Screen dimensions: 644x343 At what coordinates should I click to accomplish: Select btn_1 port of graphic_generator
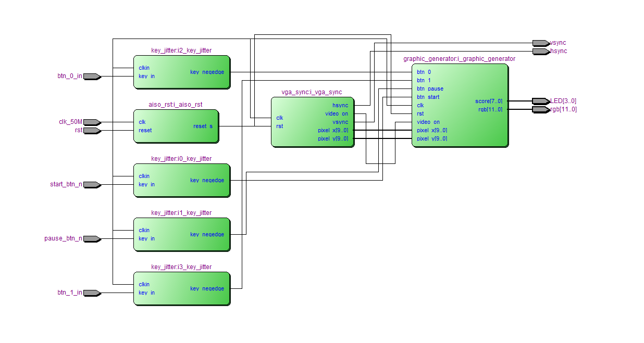424,80
